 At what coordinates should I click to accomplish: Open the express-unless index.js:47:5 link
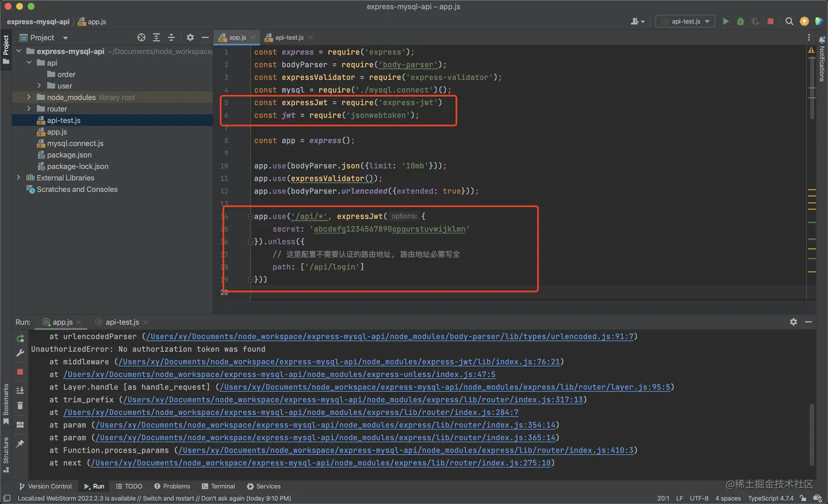point(279,374)
